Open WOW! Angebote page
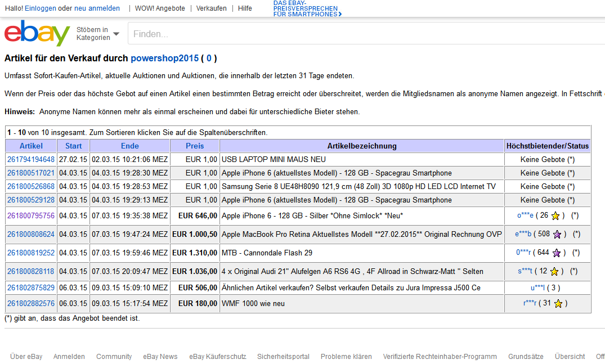The width and height of the screenshot is (605, 364). tap(160, 8)
